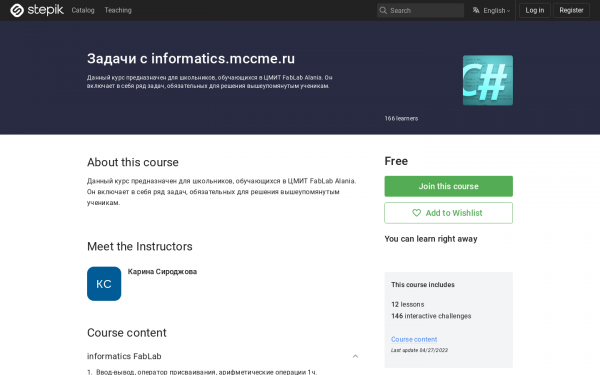Click the Last update 04/27/2022 text
Viewport: 600px width, 375px height.
click(x=419, y=350)
